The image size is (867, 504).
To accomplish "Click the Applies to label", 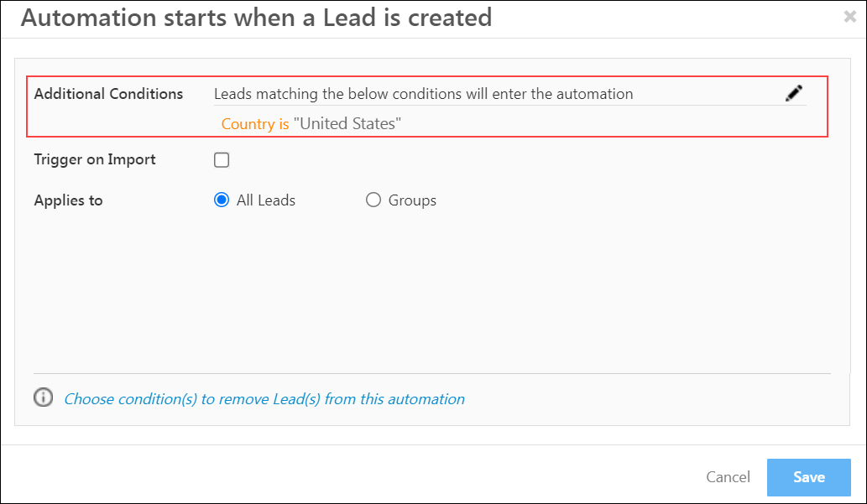I will pyautogui.click(x=69, y=200).
